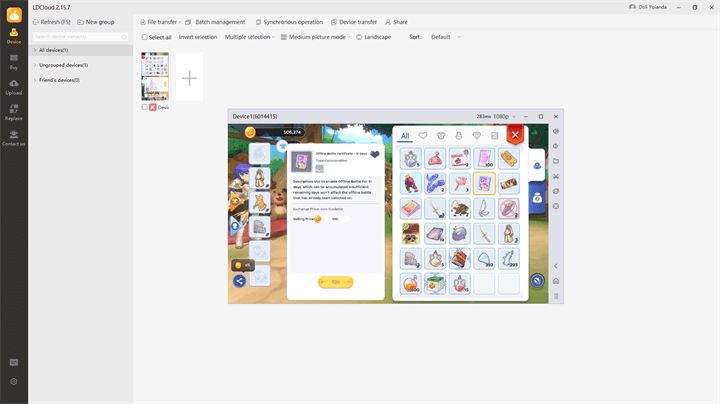Toggle the Landscape radio option
The width and height of the screenshot is (720, 404).
[x=374, y=37]
